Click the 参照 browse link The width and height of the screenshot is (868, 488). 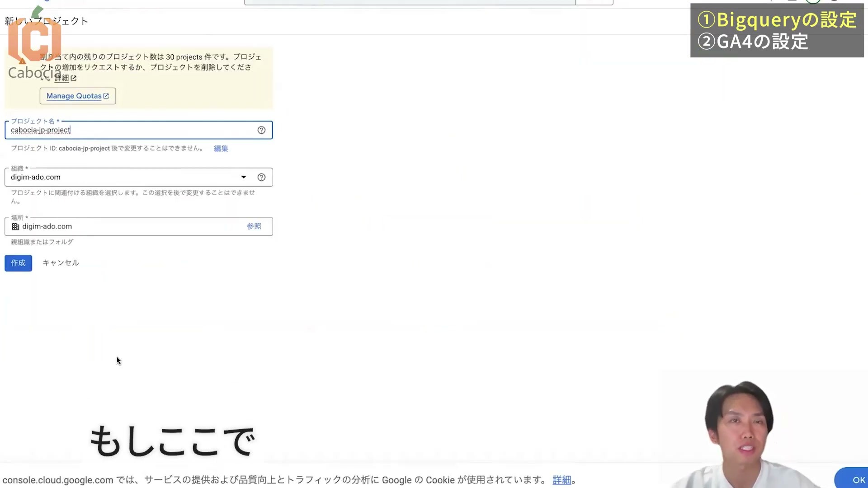[254, 226]
